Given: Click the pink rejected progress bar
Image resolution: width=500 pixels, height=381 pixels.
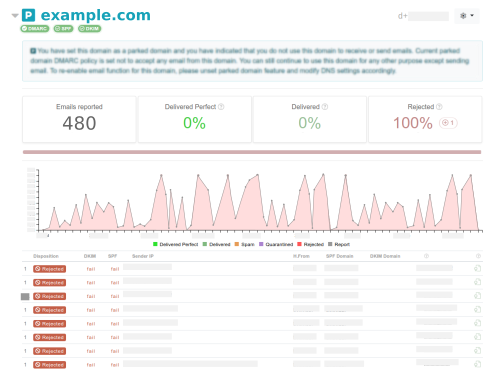Looking at the screenshot, I should (x=252, y=152).
